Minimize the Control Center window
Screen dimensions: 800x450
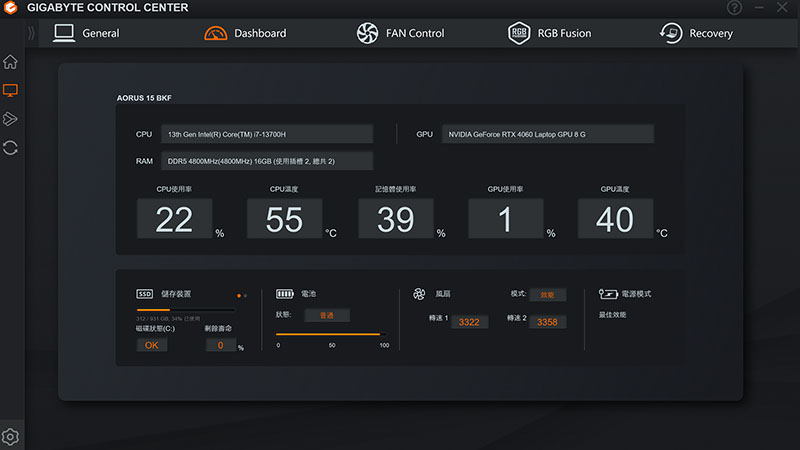pyautogui.click(x=759, y=8)
